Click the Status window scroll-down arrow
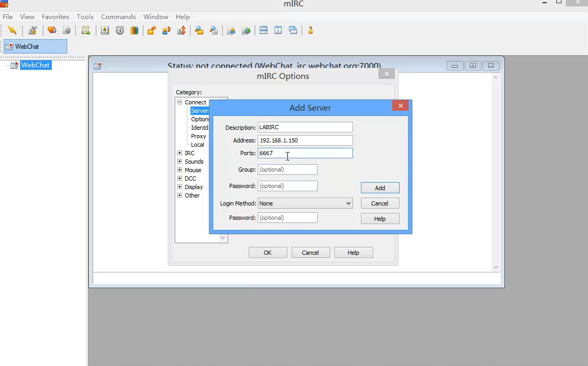The width and height of the screenshot is (588, 366). tap(495, 267)
